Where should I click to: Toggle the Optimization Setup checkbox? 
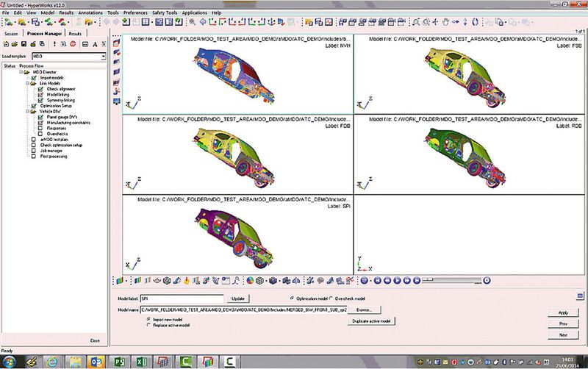(34, 106)
